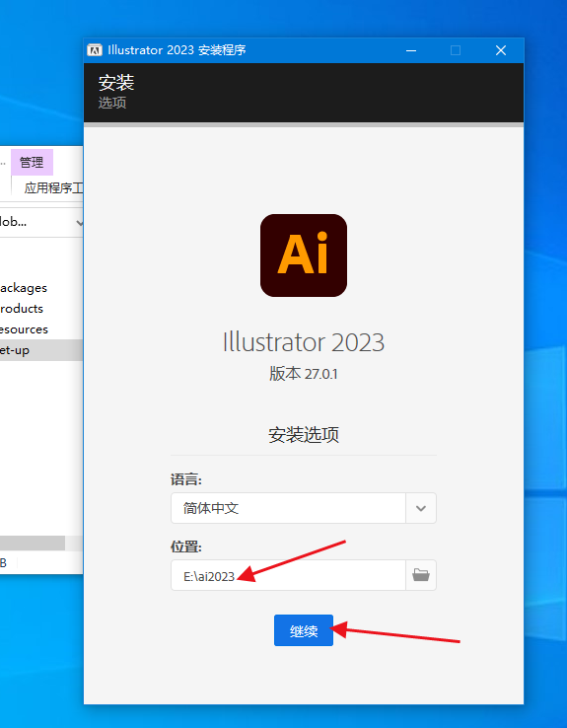Click the Illustrator Ai logo

tap(304, 255)
